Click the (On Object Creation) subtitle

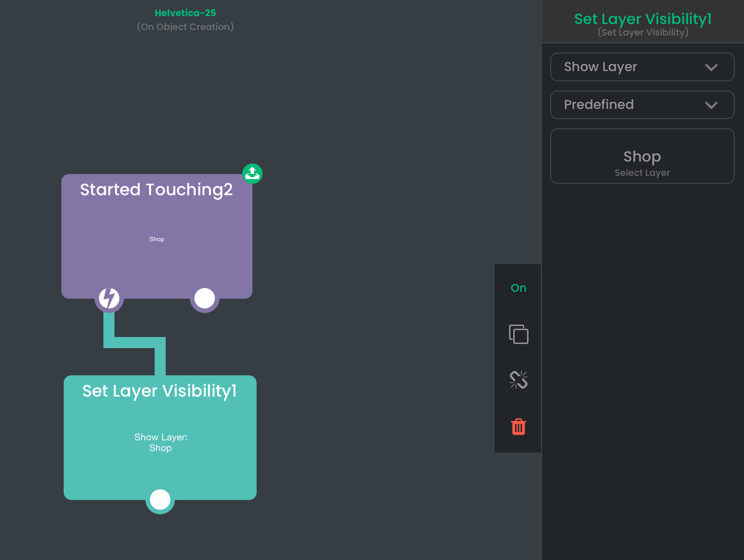[185, 27]
